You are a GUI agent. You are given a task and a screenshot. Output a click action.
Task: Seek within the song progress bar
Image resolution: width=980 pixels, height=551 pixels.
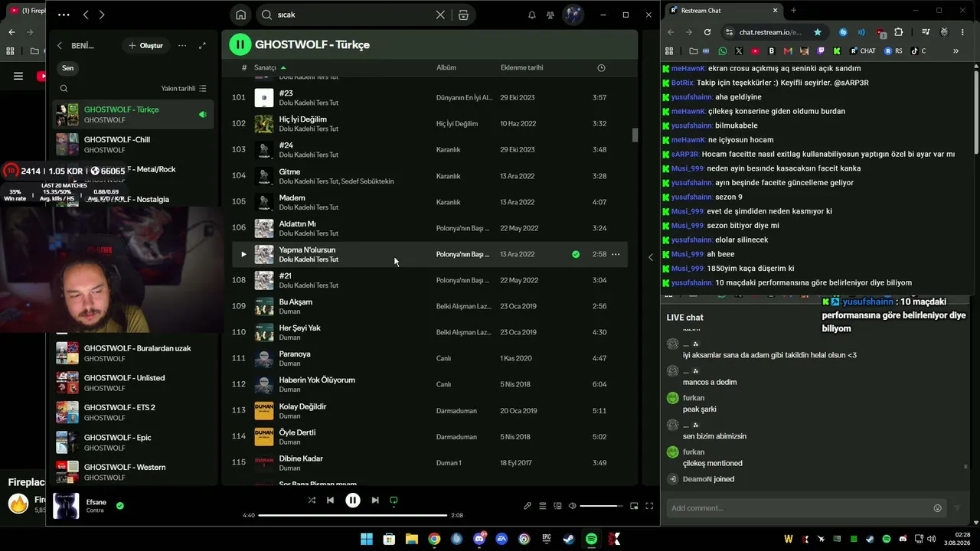352,515
